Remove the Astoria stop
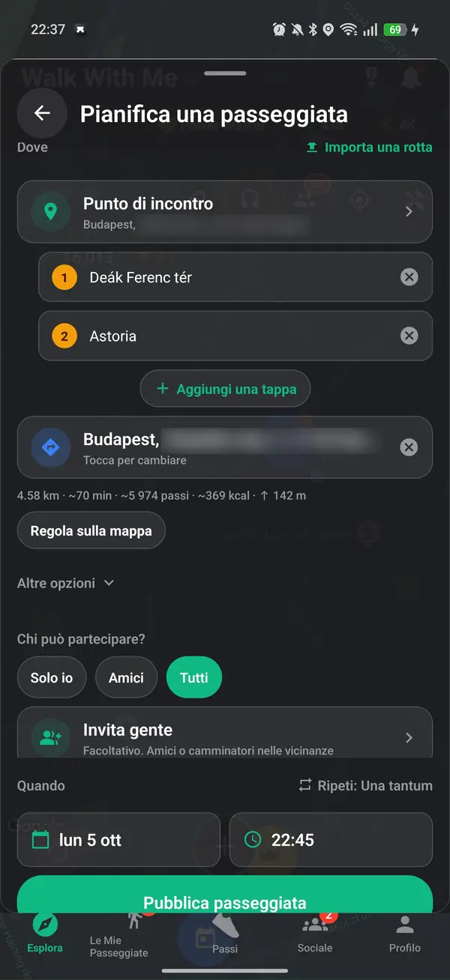This screenshot has height=980, width=450. click(409, 336)
